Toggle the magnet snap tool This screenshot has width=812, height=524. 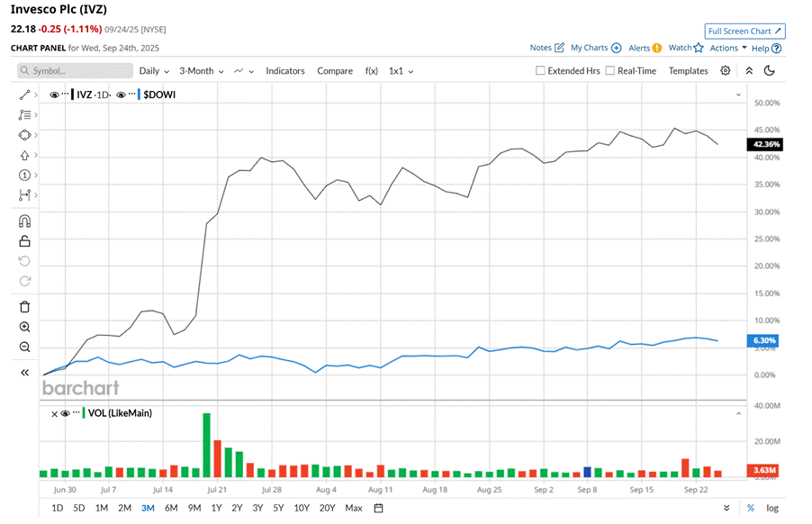24,221
